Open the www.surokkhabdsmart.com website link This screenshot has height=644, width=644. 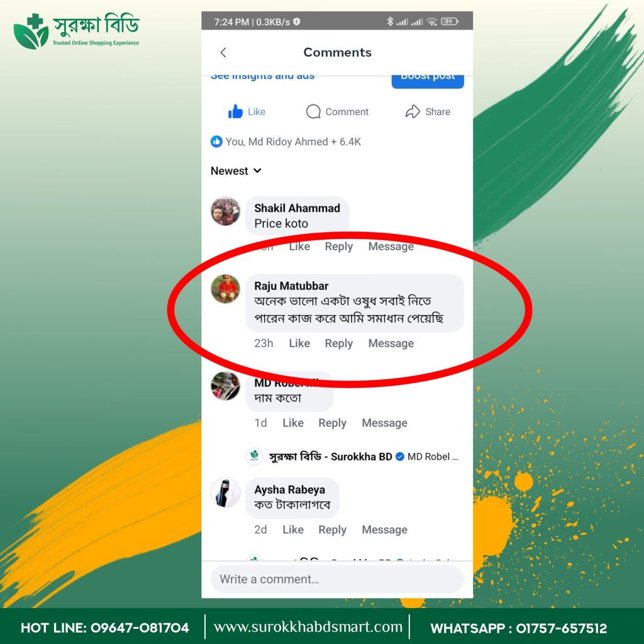(x=308, y=627)
